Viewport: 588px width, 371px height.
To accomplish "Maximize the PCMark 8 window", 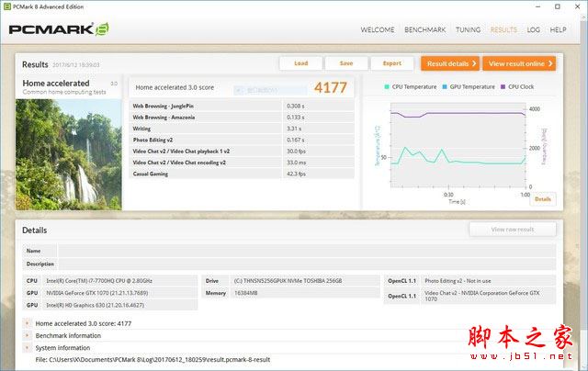I will 558,6.
